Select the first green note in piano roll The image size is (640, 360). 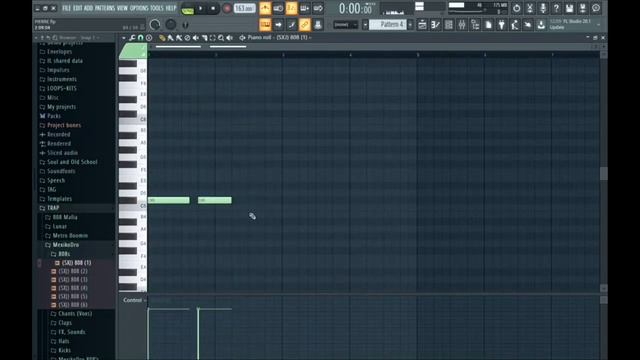[x=169, y=200]
